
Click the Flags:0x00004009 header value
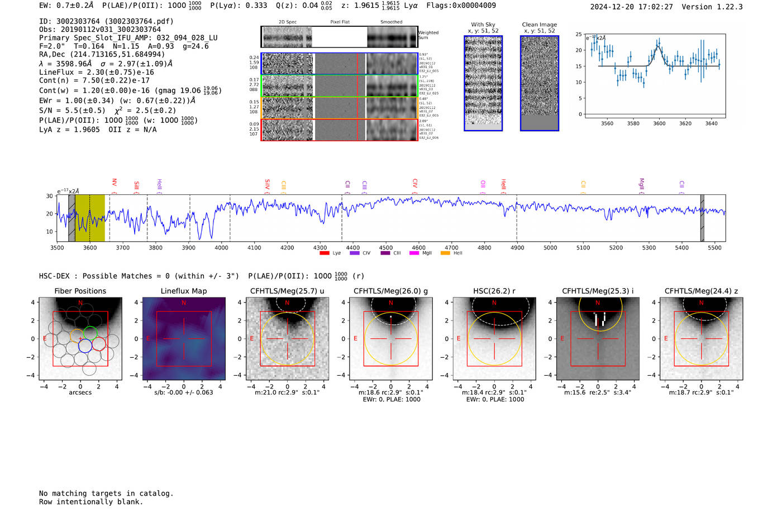(x=461, y=6)
